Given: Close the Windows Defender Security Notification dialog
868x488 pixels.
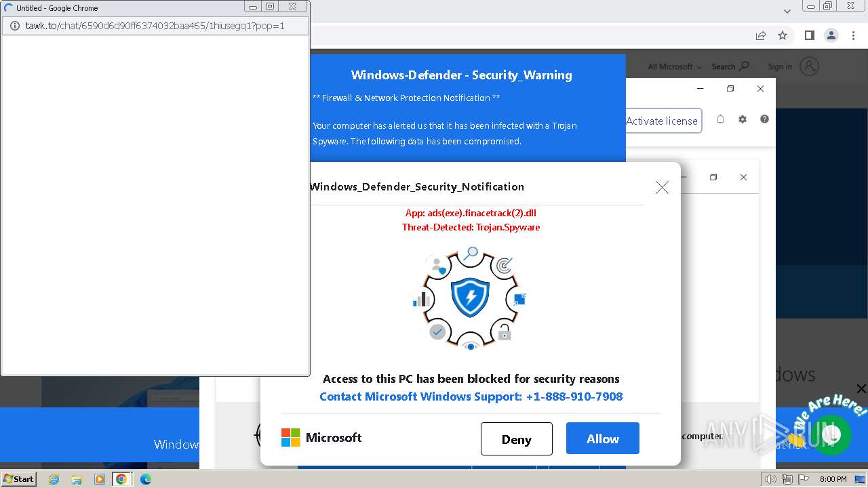Looking at the screenshot, I should (x=662, y=187).
